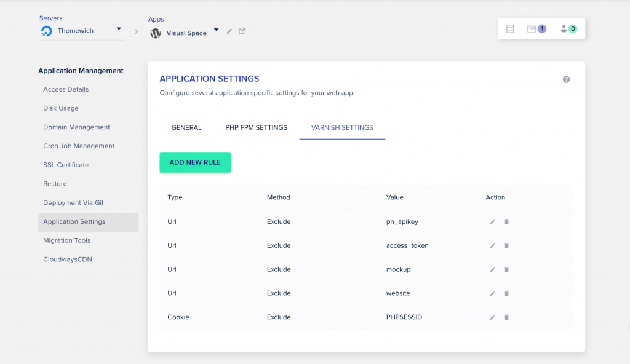Open the server list icon in top bar
This screenshot has width=630, height=364.
tap(510, 28)
